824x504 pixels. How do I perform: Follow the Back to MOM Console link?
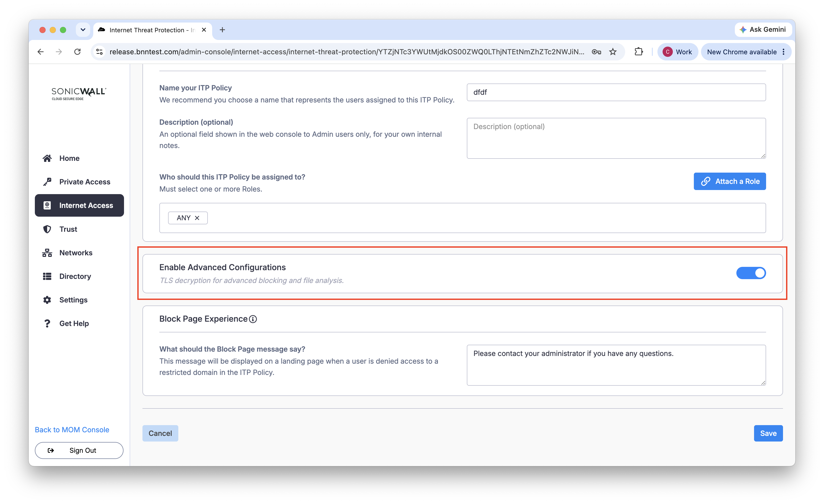72,430
